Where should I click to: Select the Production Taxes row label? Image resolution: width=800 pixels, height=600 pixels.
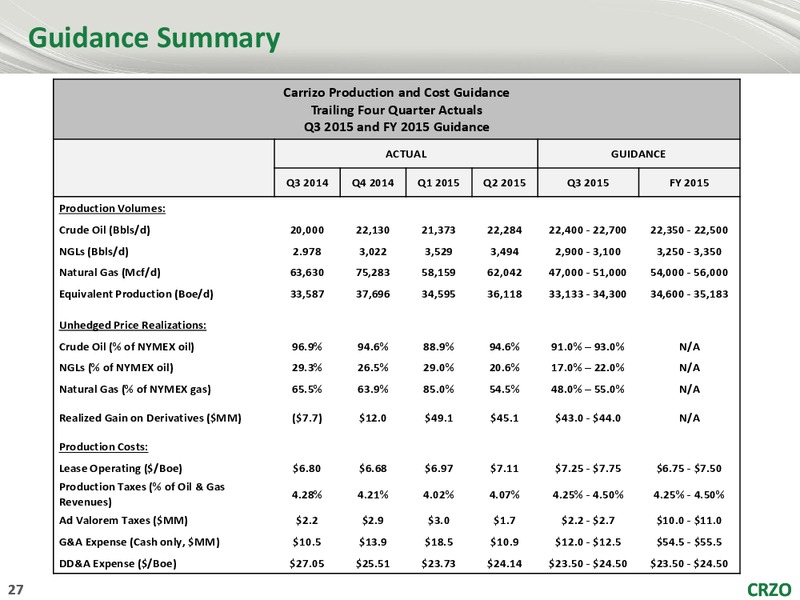pos(142,494)
